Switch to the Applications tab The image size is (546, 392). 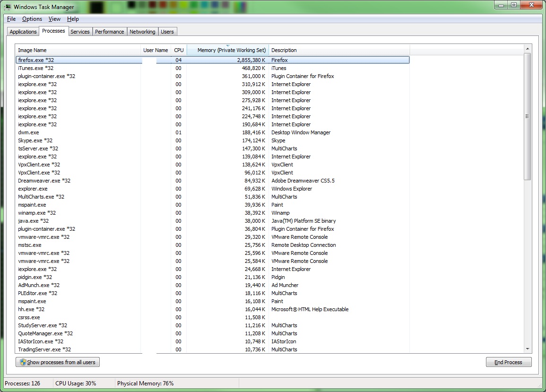click(x=23, y=32)
